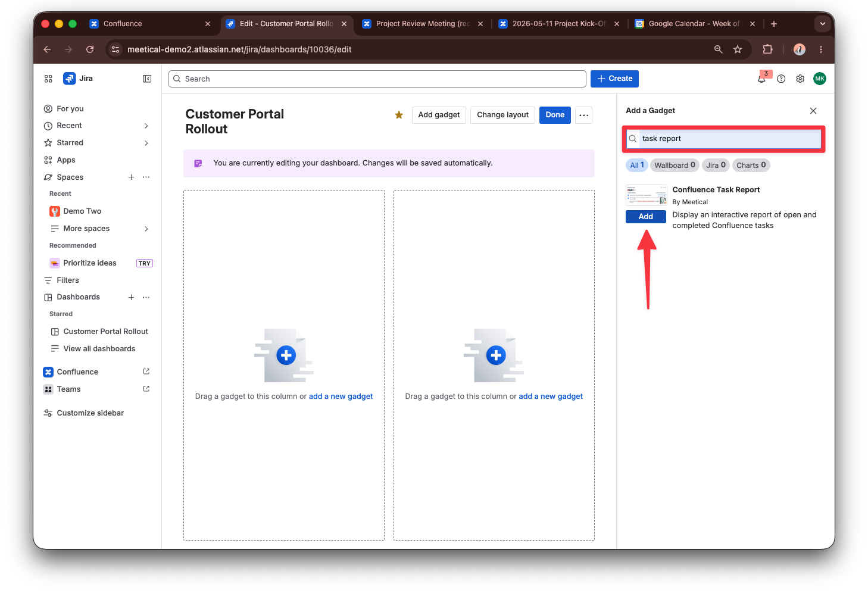Filter gadgets by the Wallboard category
The image size is (868, 593).
675,166
